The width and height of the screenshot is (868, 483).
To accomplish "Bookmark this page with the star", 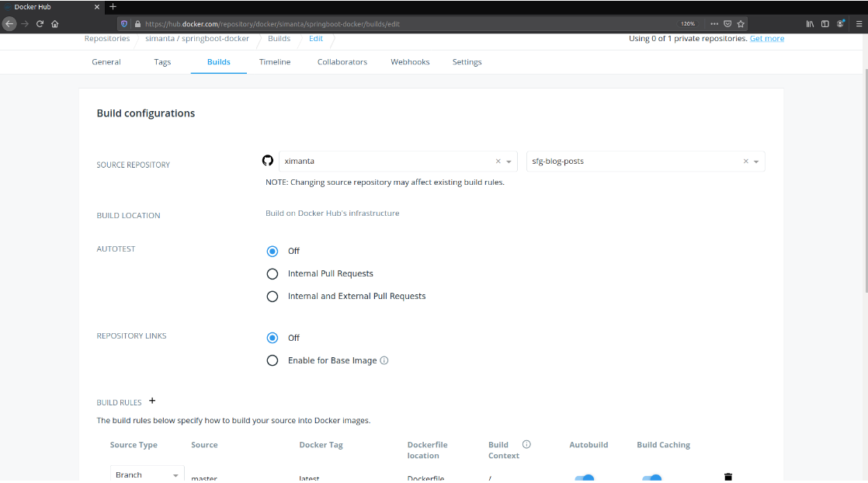I will [741, 24].
